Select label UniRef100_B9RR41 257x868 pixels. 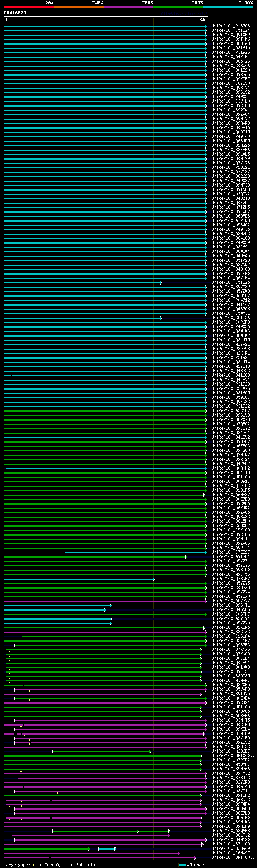pyautogui.click(x=230, y=110)
